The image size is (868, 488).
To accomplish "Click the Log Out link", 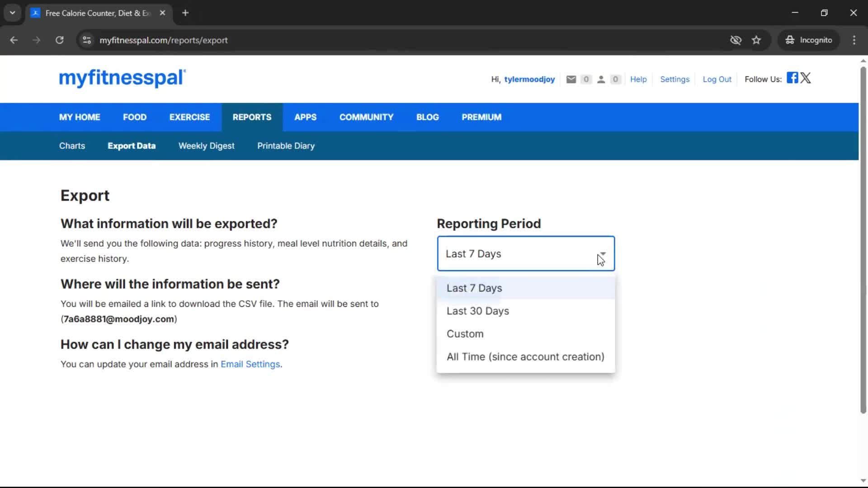I will [717, 80].
